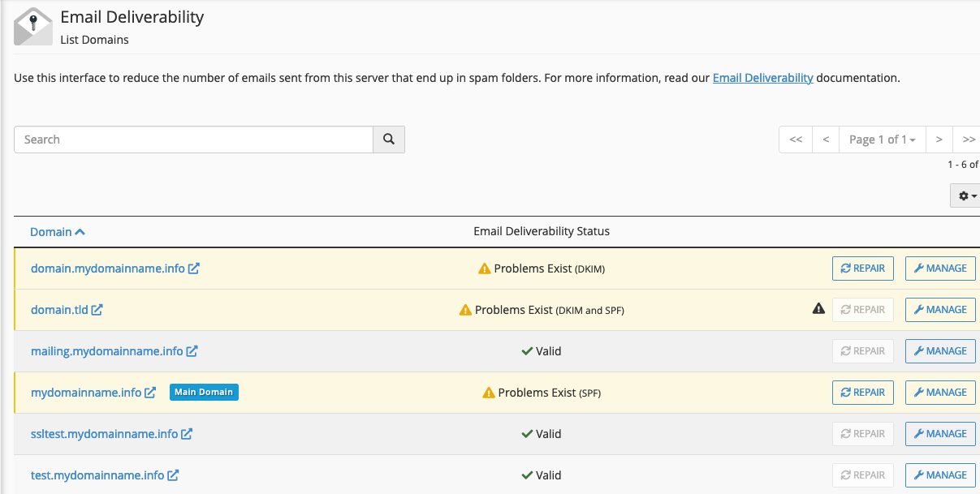Sort by Domain column header
The width and height of the screenshot is (980, 494).
point(57,232)
